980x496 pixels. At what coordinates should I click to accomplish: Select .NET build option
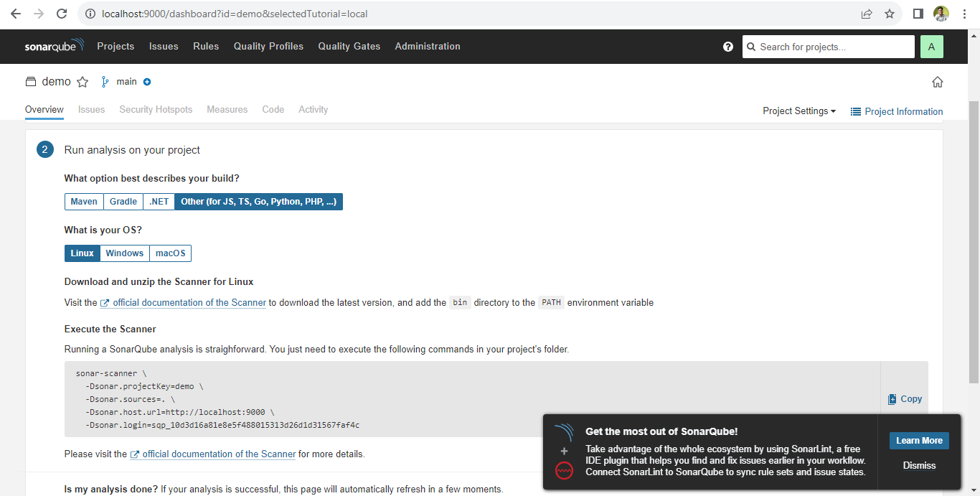click(159, 202)
